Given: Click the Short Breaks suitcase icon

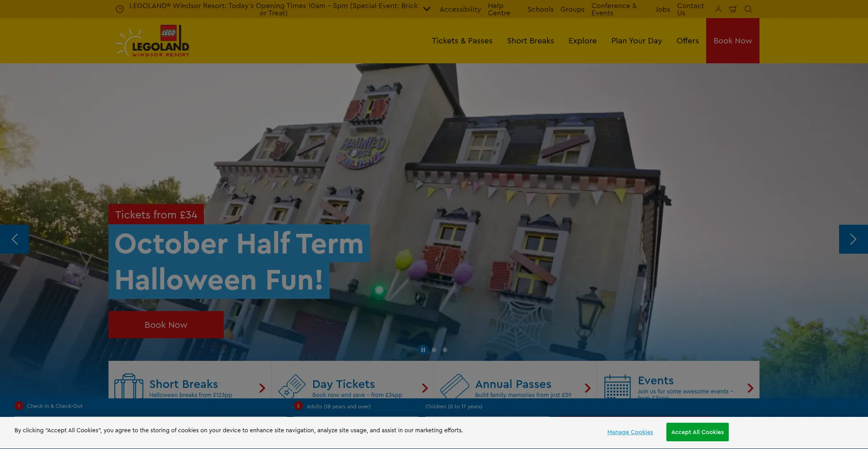Looking at the screenshot, I should [x=129, y=386].
